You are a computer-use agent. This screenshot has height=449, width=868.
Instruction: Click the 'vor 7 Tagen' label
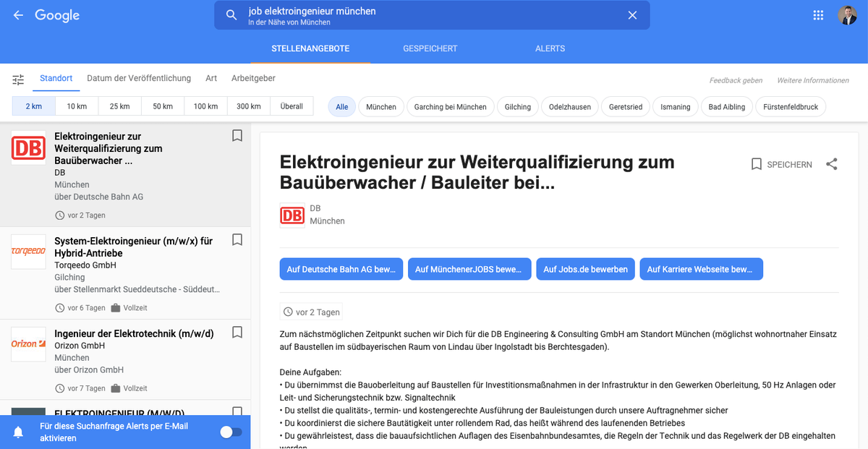click(x=86, y=388)
